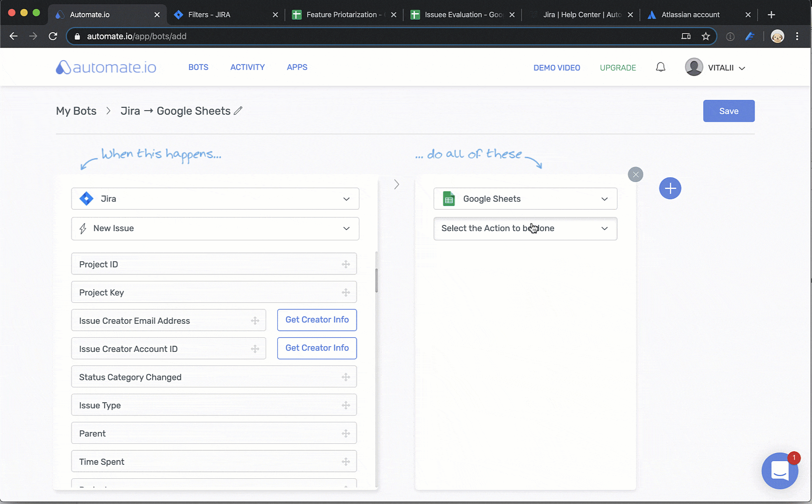This screenshot has height=504, width=812.
Task: Open Select the Action to be done dropdown
Action: [525, 229]
